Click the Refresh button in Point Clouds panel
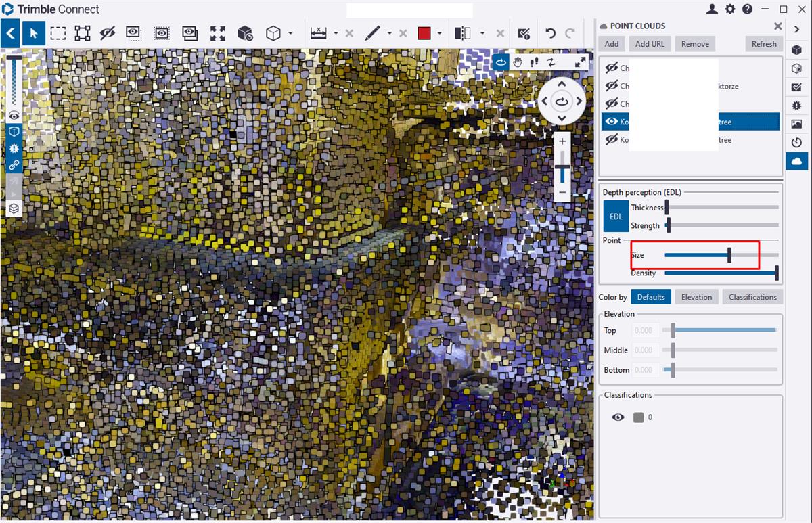 coord(763,43)
